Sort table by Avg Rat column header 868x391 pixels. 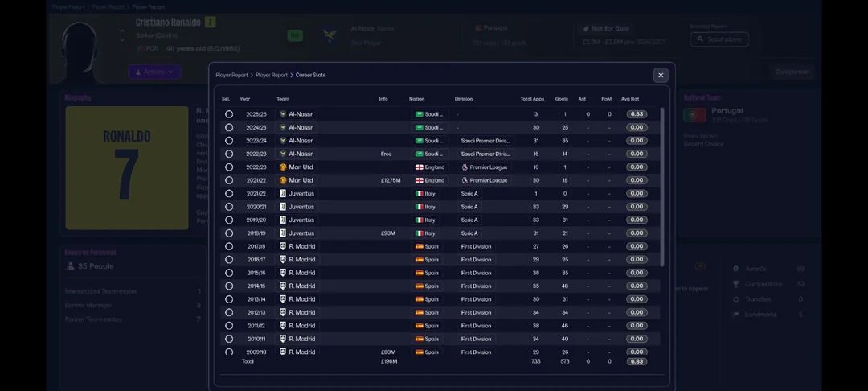click(630, 99)
